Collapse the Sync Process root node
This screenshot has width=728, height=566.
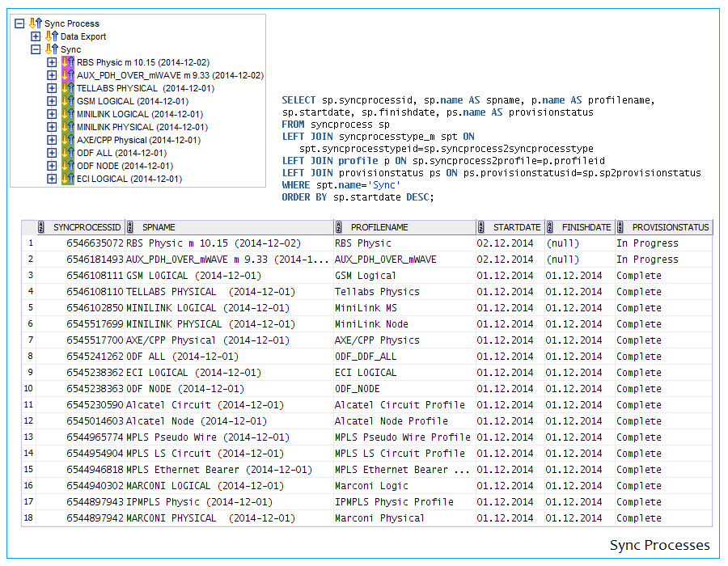[x=20, y=23]
